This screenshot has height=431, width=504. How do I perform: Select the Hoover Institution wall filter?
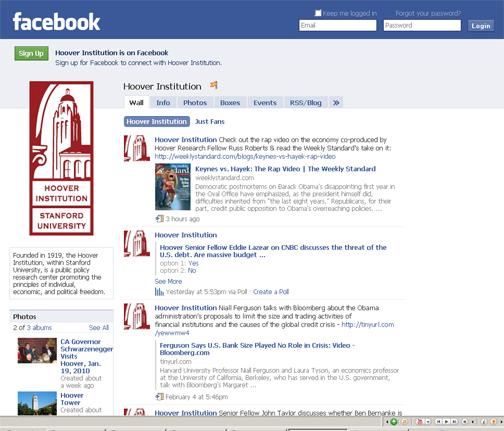point(157,122)
